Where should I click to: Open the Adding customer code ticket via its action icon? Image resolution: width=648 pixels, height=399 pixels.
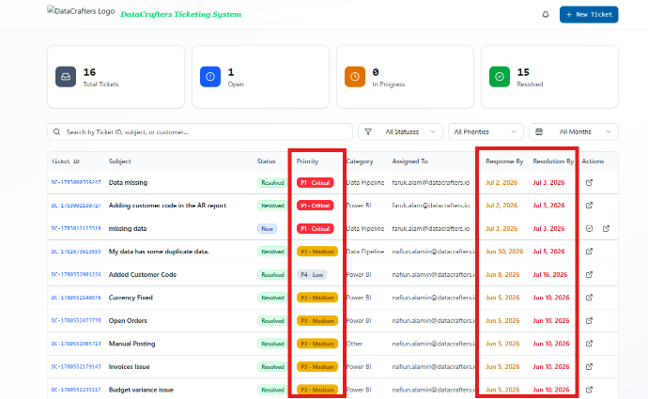tap(589, 205)
